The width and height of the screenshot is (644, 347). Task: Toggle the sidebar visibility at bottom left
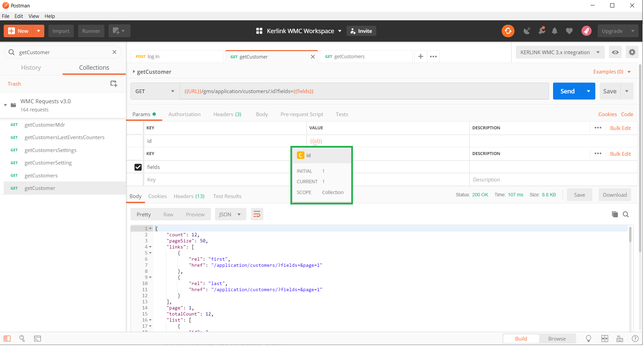coord(7,339)
